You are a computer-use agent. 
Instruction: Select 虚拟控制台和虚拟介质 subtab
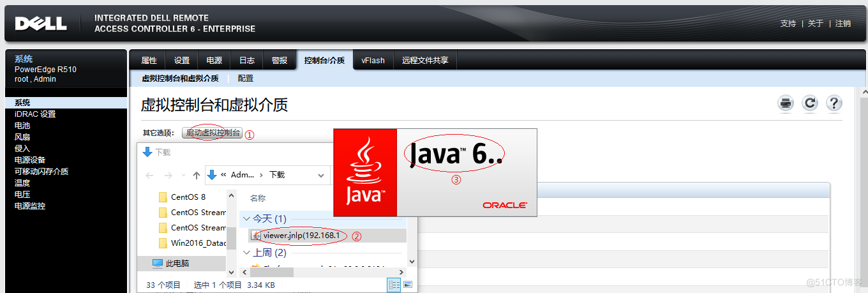180,79
